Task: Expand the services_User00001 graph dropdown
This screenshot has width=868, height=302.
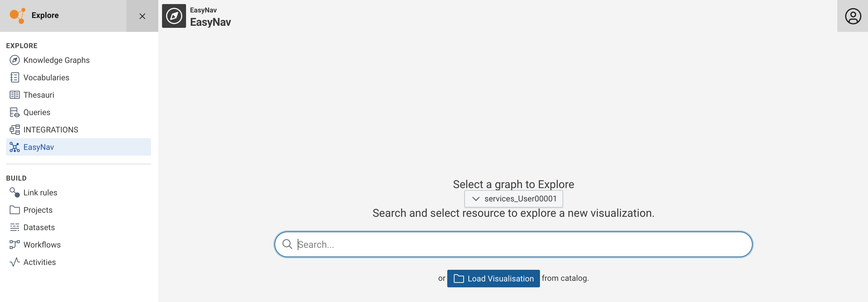Action: point(513,199)
